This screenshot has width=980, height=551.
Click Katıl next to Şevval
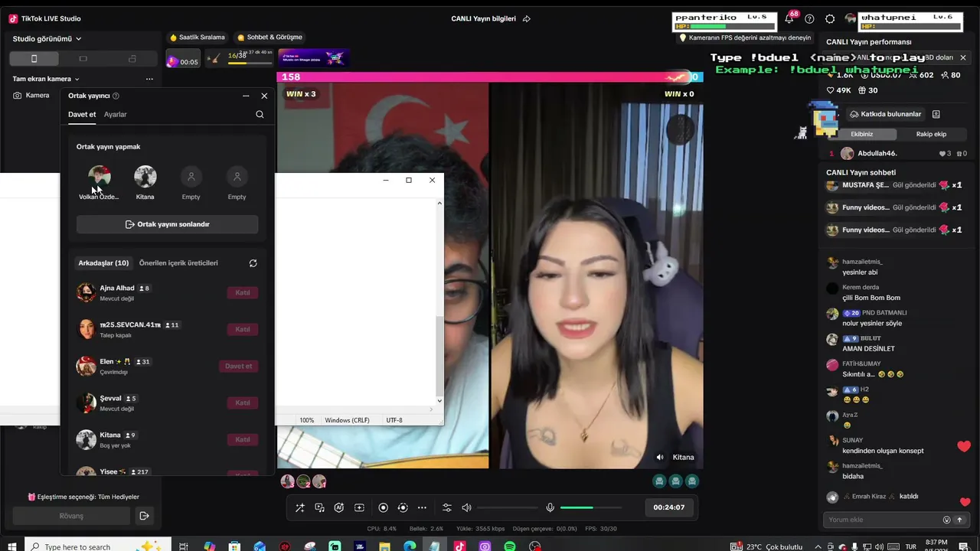(243, 403)
